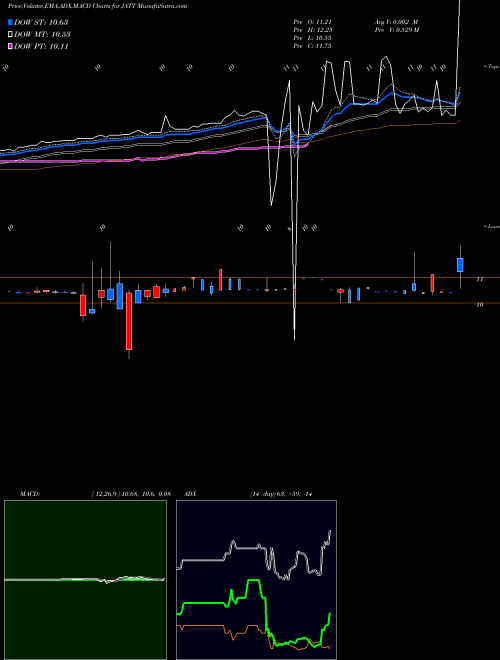Click the price axis label '10' on right
This screenshot has width=500, height=660.
pyautogui.click(x=479, y=305)
